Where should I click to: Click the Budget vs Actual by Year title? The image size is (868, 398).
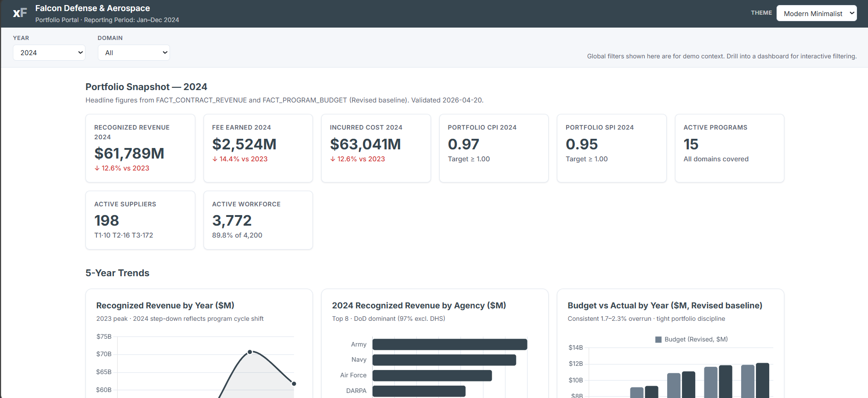665,306
